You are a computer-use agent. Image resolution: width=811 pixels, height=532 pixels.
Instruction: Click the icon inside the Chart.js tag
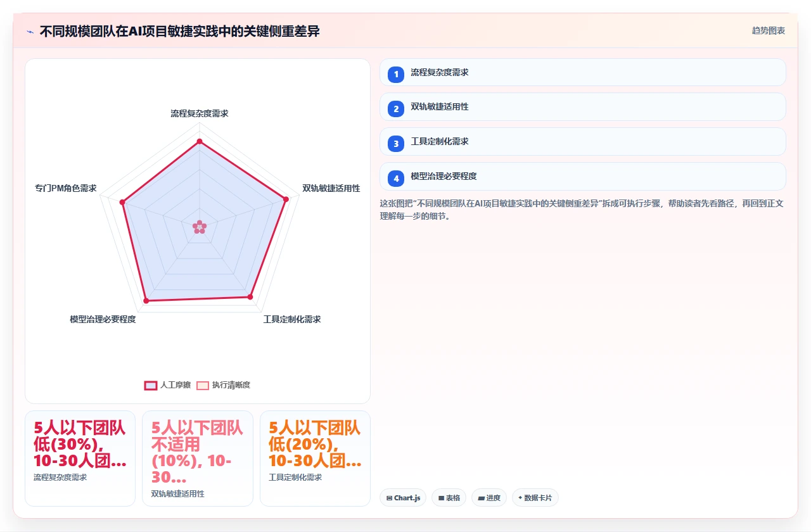click(x=389, y=498)
